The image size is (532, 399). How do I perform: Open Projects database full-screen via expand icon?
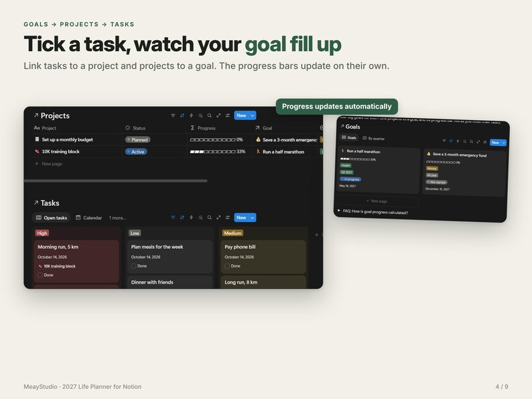tap(218, 115)
